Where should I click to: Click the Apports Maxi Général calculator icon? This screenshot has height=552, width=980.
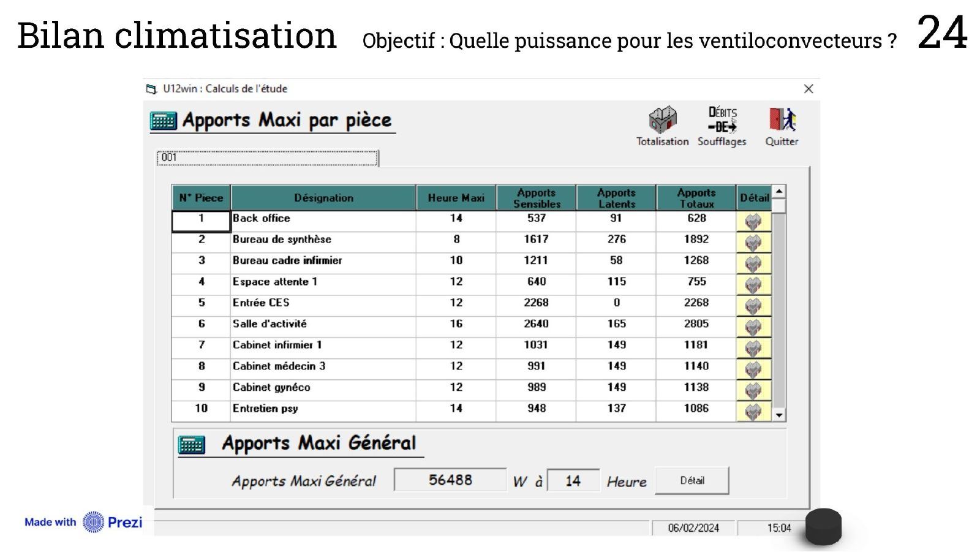click(191, 444)
